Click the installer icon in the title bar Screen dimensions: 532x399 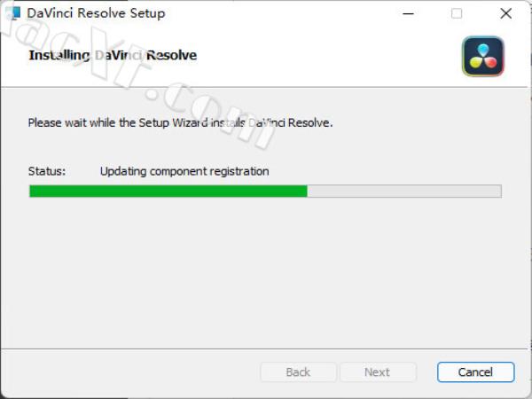(x=13, y=13)
